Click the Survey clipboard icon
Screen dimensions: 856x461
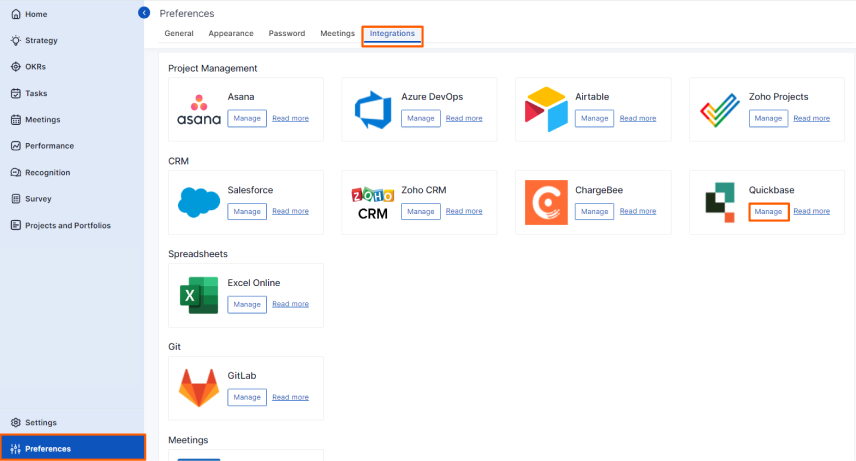point(16,199)
